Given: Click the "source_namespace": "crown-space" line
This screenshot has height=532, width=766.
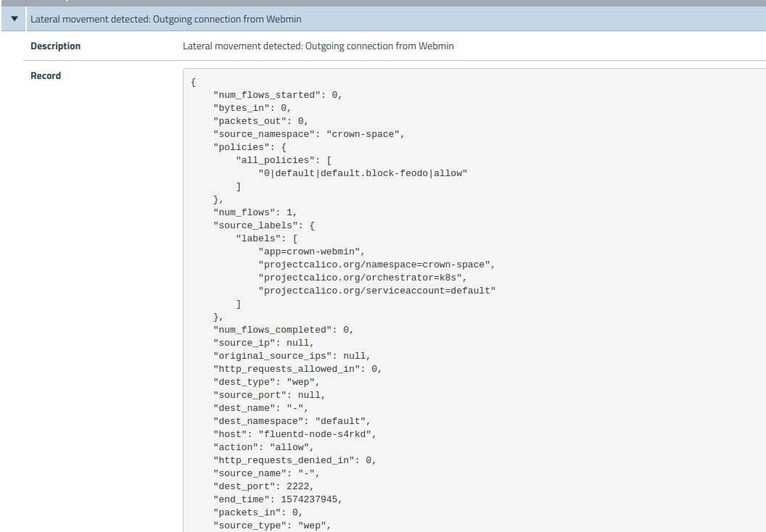Looking at the screenshot, I should [x=309, y=134].
